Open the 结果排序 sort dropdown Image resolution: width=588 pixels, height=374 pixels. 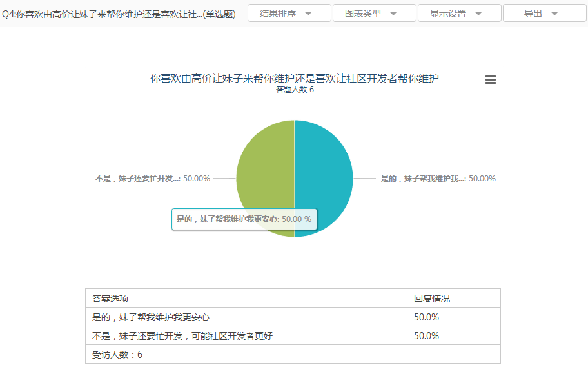289,14
